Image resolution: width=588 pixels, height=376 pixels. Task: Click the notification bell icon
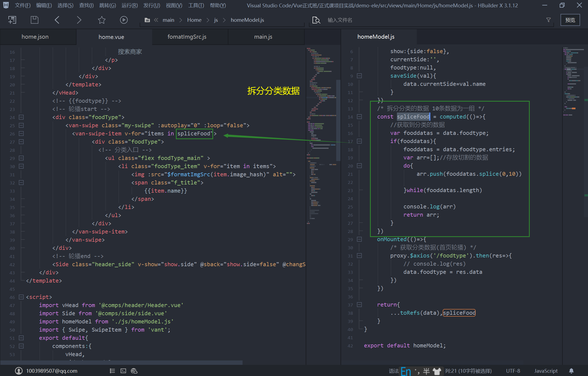coord(571,371)
